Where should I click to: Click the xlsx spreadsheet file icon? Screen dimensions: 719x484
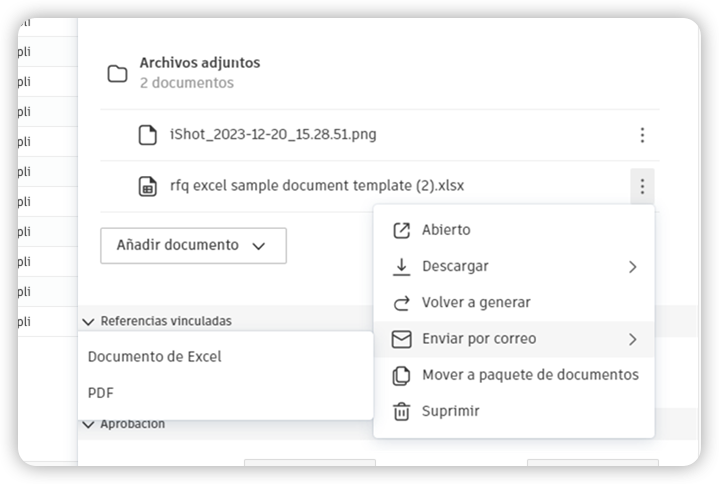(148, 186)
